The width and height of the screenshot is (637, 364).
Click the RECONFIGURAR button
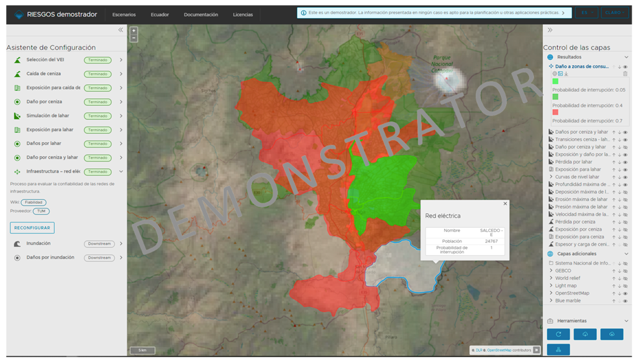[x=32, y=228]
